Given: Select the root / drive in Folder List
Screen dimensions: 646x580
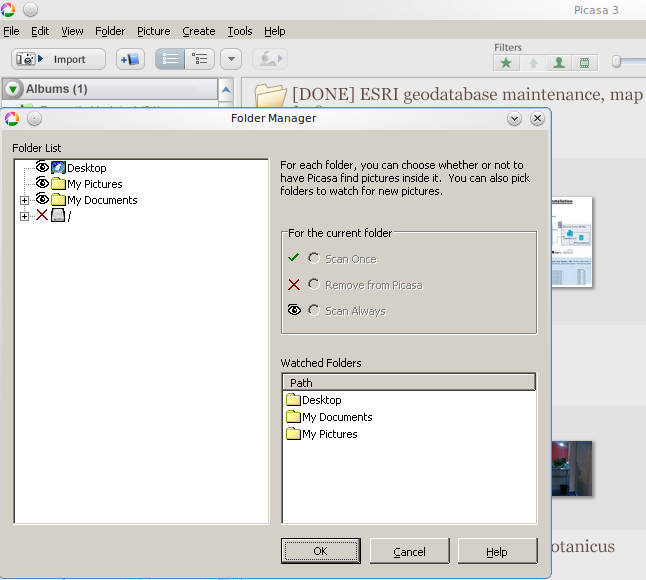Looking at the screenshot, I should 69,216.
